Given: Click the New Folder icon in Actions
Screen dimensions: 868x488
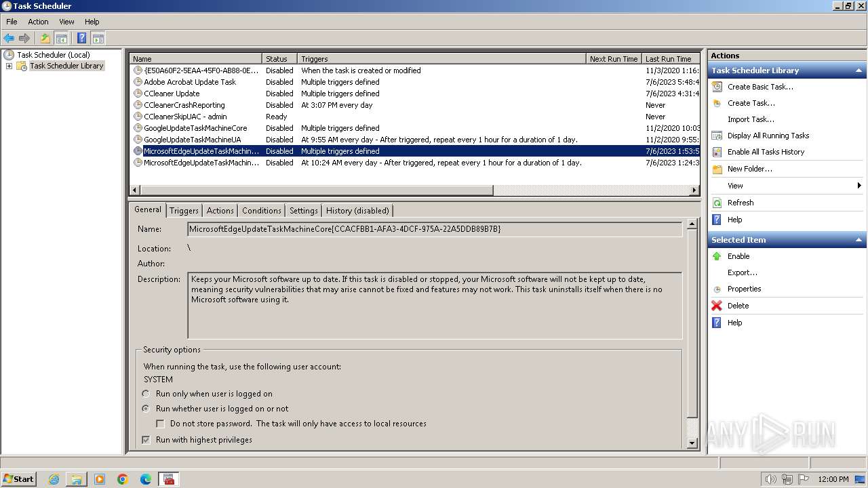Looking at the screenshot, I should (717, 169).
